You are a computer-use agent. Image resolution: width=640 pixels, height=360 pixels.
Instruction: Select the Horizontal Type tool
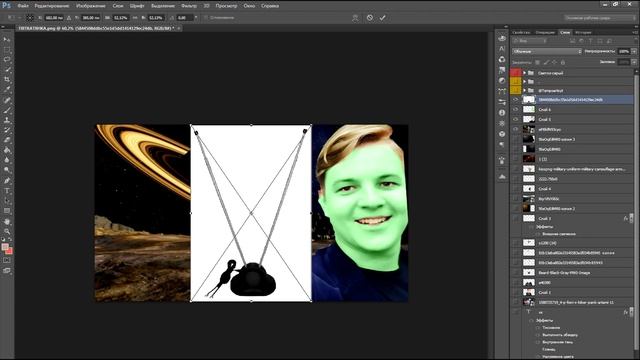[7, 191]
